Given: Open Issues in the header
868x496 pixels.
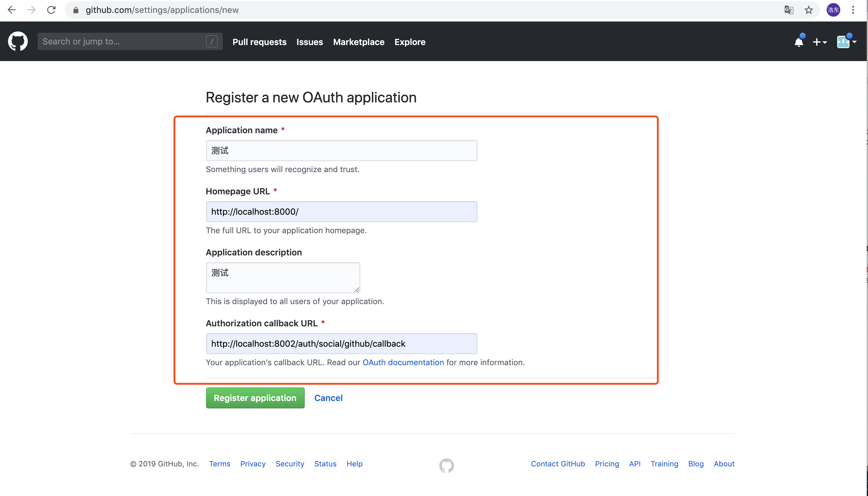Looking at the screenshot, I should [x=309, y=42].
